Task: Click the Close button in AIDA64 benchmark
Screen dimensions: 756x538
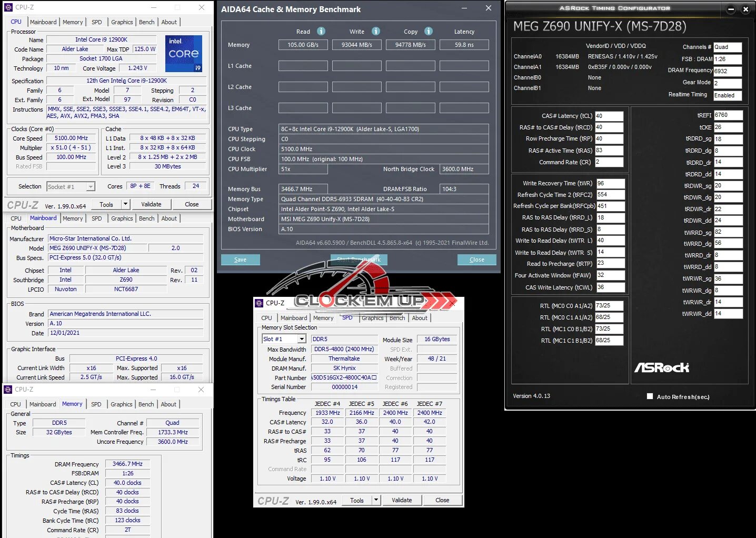Action: (476, 260)
